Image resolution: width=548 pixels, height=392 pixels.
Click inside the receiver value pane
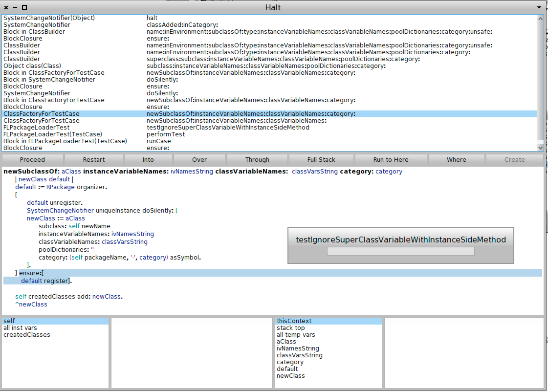tap(192, 352)
